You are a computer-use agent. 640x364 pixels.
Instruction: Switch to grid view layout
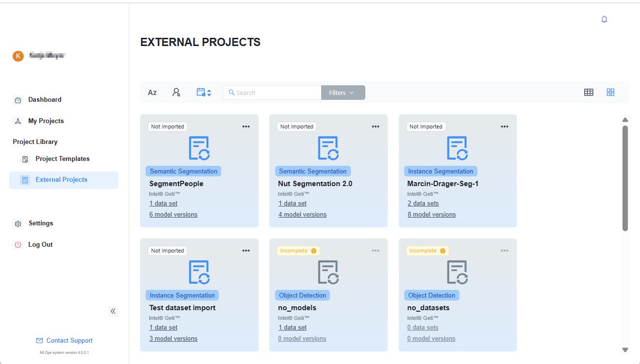(610, 92)
